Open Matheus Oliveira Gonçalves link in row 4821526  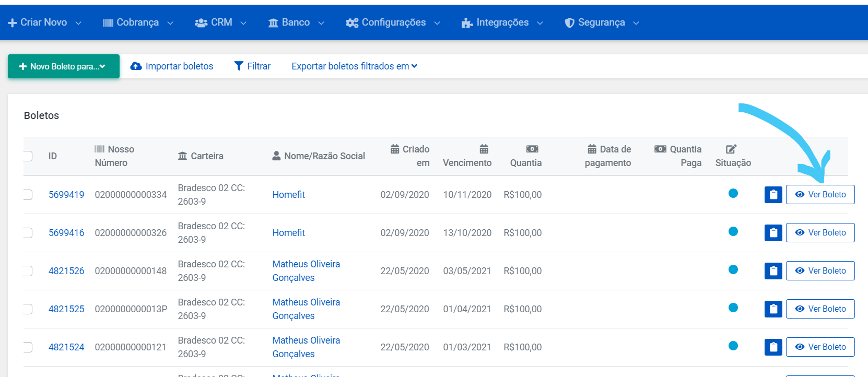tap(306, 271)
